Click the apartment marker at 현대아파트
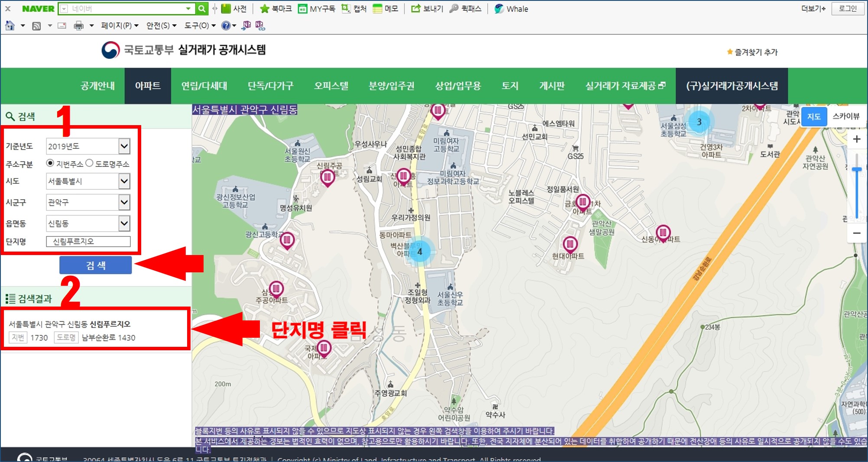The image size is (868, 462). (570, 245)
